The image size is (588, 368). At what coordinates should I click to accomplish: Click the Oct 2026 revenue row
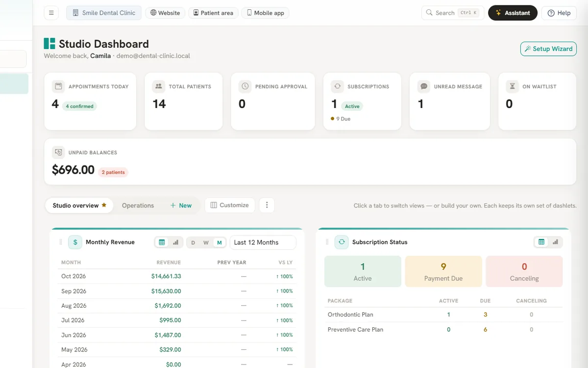coord(177,276)
